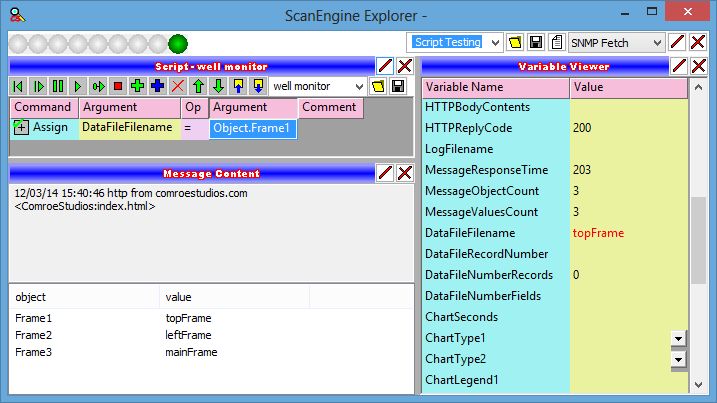Pause the running script

click(58, 87)
